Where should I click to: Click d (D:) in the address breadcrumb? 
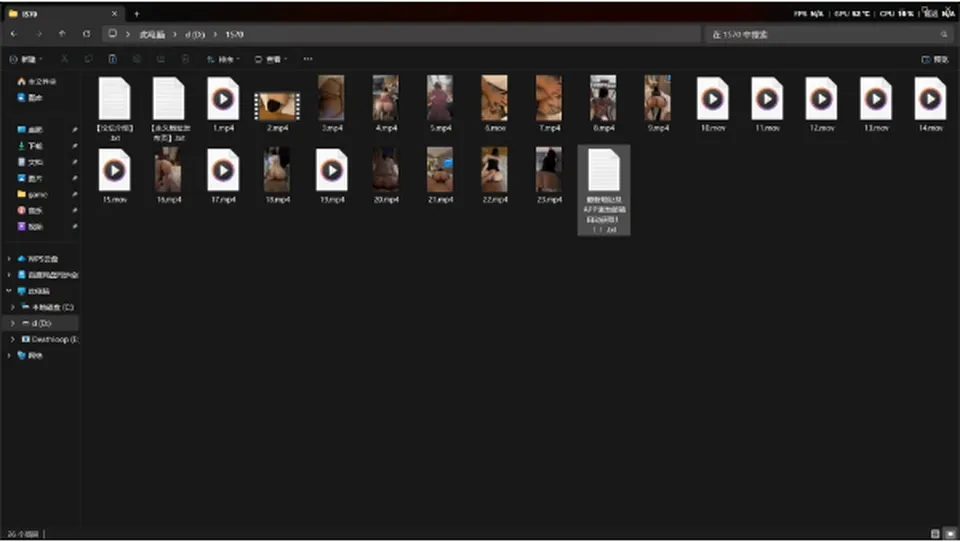(x=195, y=35)
